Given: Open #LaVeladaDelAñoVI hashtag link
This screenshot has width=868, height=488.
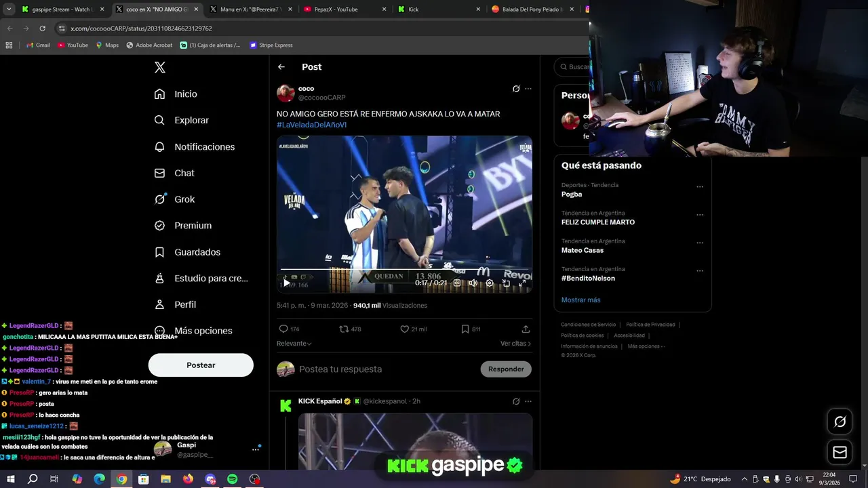Looking at the screenshot, I should pyautogui.click(x=311, y=125).
